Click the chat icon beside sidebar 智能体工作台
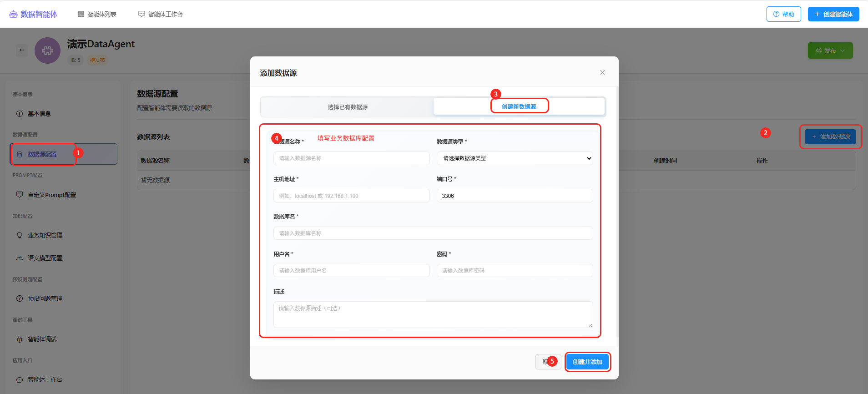This screenshot has height=394, width=868. [20, 379]
